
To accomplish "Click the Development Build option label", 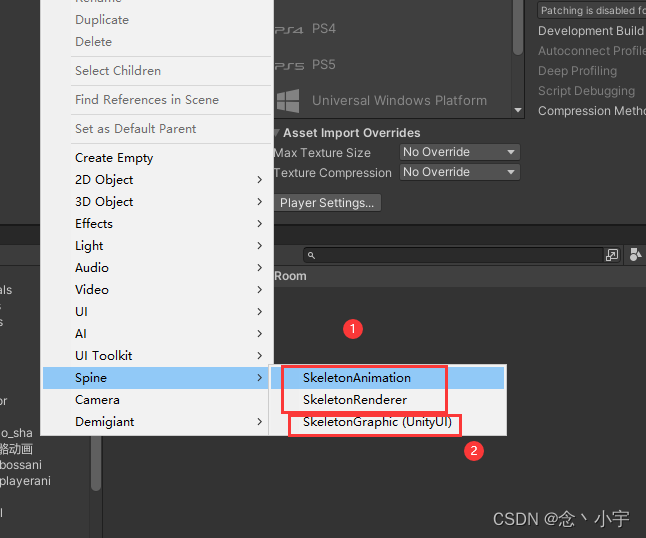I will [592, 31].
